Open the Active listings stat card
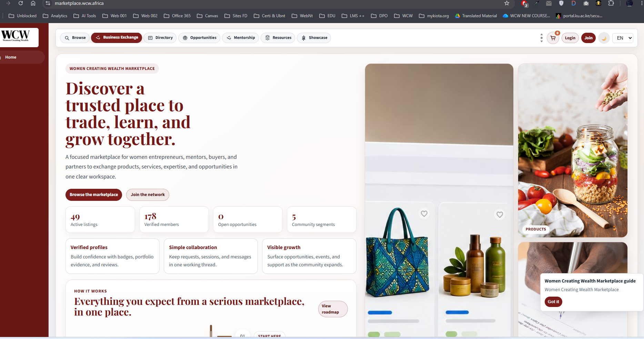Image resolution: width=644 pixels, height=339 pixels. 100,220
